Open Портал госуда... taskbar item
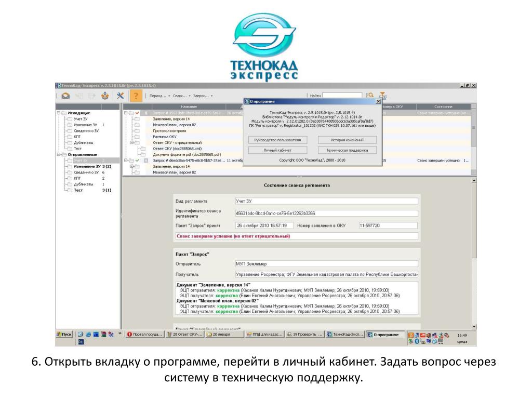The width and height of the screenshot is (532, 399). (x=145, y=334)
